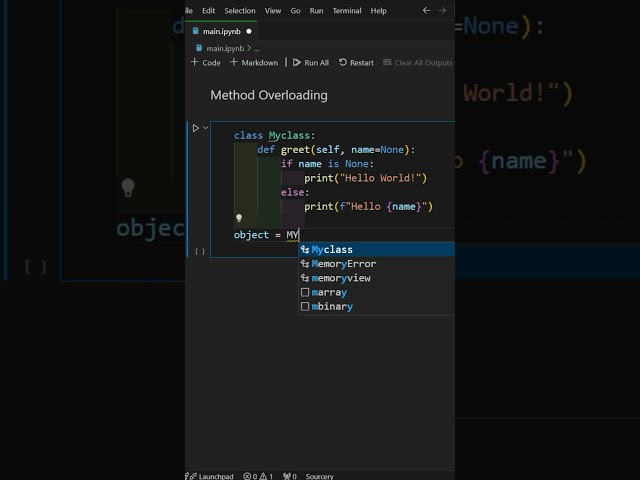Click after MY in object assignment

pyautogui.click(x=299, y=235)
